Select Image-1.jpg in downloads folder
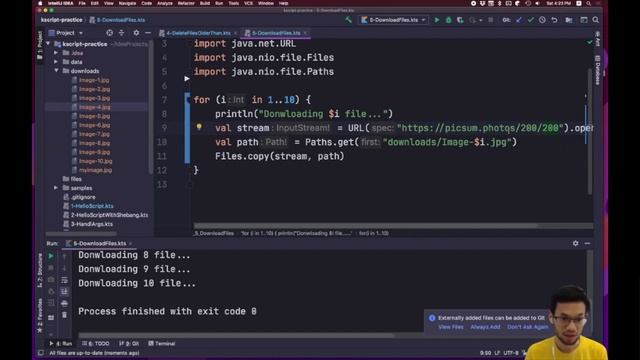The image size is (640, 360). 91,80
